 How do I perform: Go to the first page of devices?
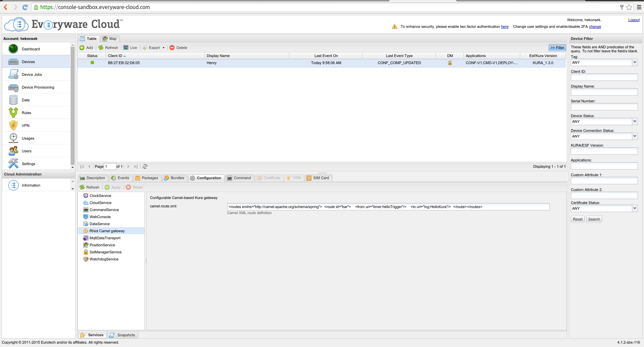(x=82, y=166)
